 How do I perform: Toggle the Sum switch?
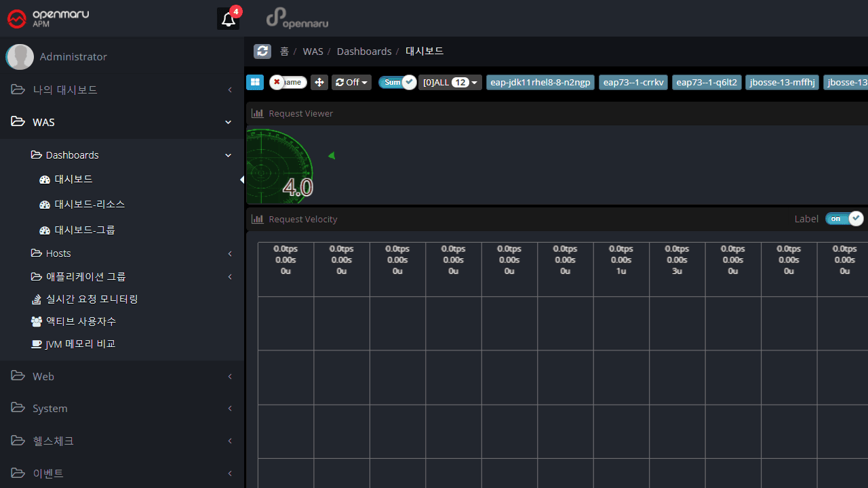point(397,82)
